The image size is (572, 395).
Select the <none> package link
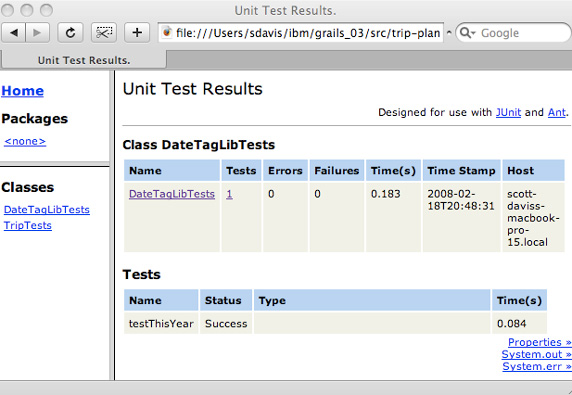click(x=25, y=142)
